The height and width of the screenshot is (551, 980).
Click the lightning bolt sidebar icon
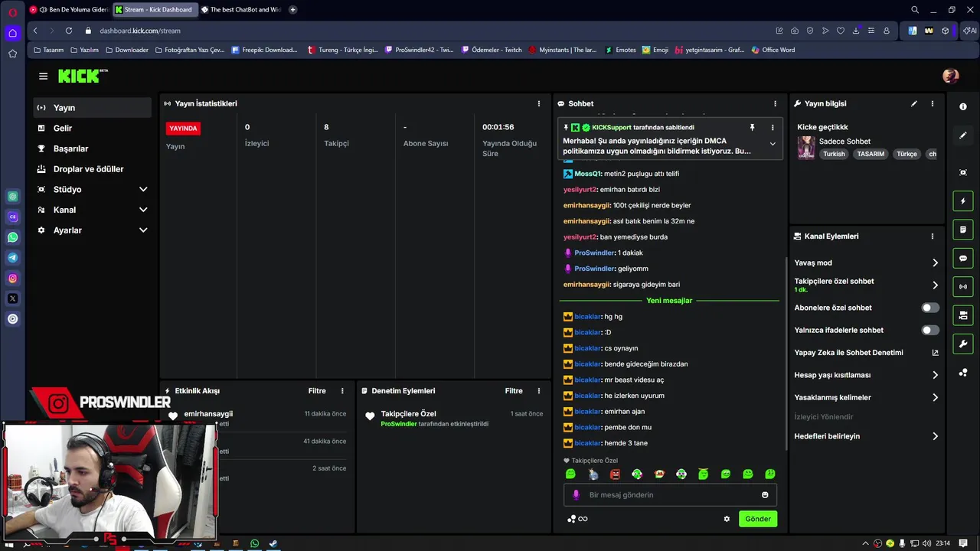(x=963, y=201)
